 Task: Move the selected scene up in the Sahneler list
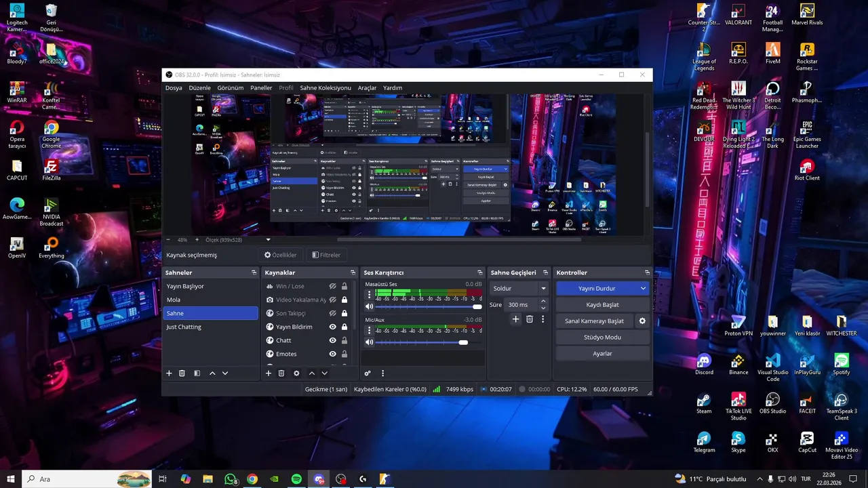(212, 373)
